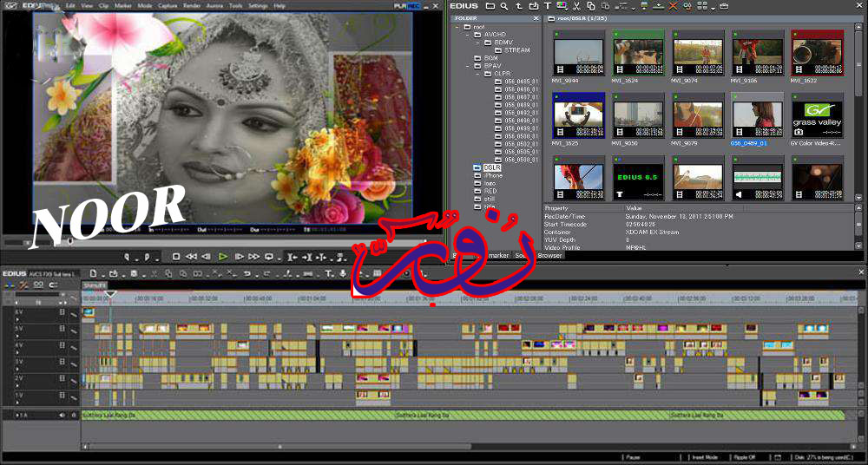Open the Clip menu

coord(103,5)
